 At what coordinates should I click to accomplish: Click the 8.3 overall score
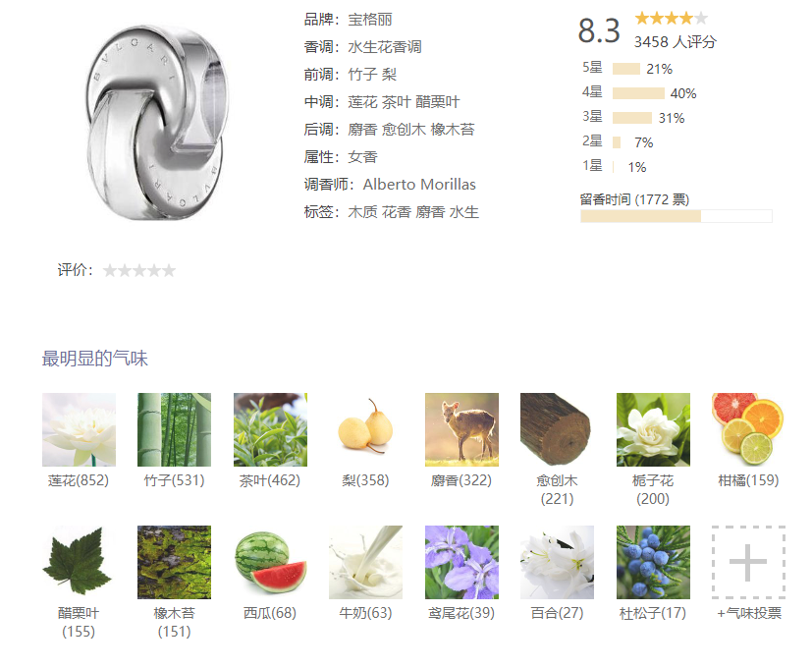(x=599, y=31)
